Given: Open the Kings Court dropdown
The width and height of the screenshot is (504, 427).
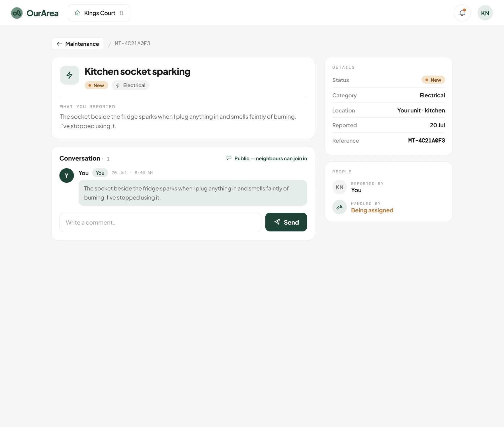Looking at the screenshot, I should (x=99, y=13).
